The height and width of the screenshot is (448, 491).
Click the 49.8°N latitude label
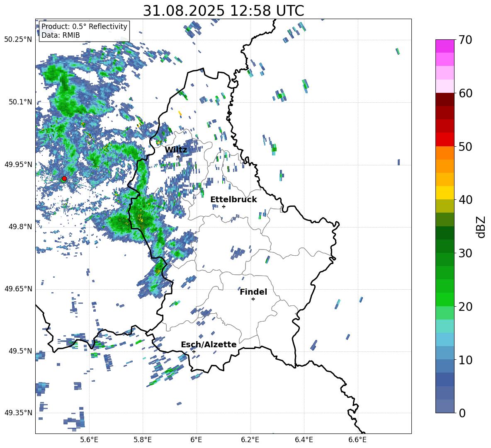click(x=20, y=227)
